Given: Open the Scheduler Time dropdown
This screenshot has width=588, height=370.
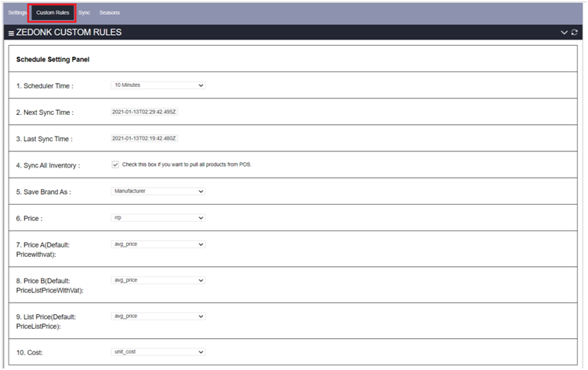Looking at the screenshot, I should tap(158, 85).
